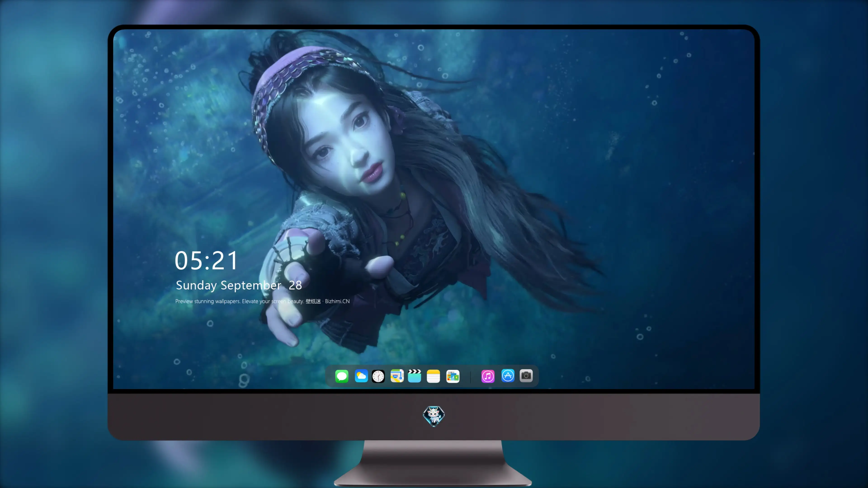
Task: Click the Sunday September 28 date text
Action: pyautogui.click(x=239, y=285)
